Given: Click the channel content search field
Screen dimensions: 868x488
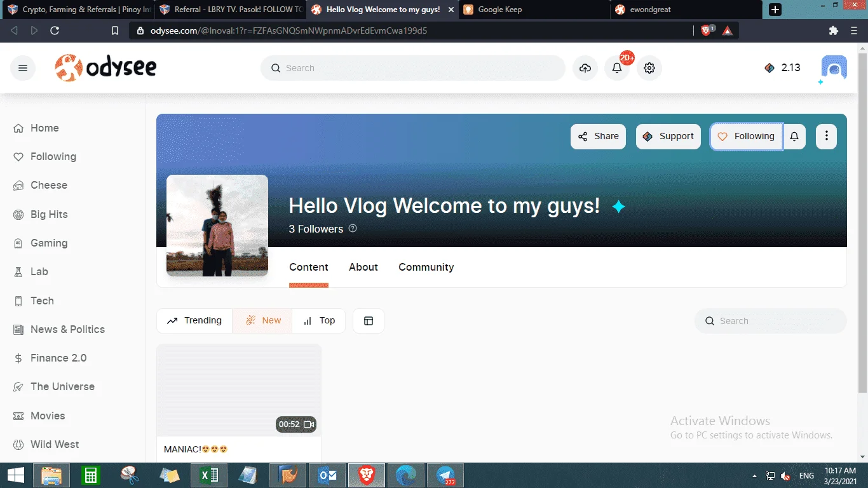Looking at the screenshot, I should pyautogui.click(x=771, y=321).
